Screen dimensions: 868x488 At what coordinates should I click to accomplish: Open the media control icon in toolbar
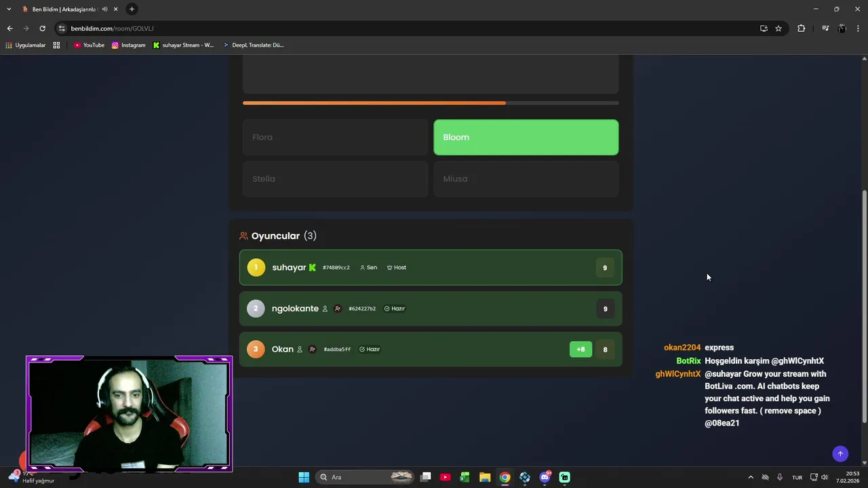point(825,28)
